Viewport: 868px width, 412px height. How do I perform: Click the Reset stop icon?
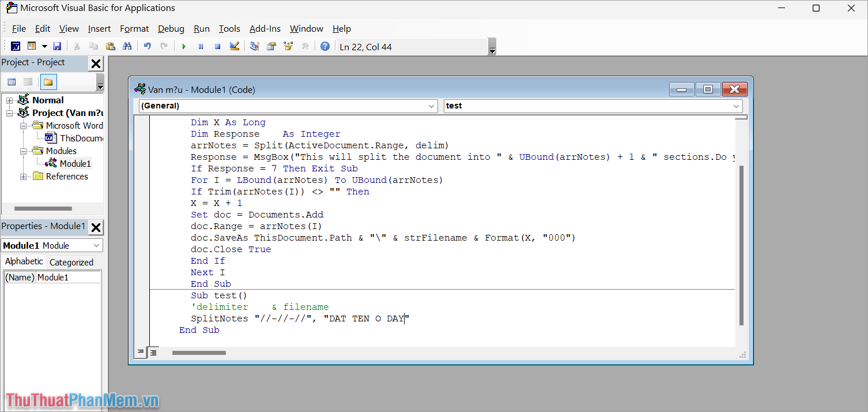(x=217, y=47)
